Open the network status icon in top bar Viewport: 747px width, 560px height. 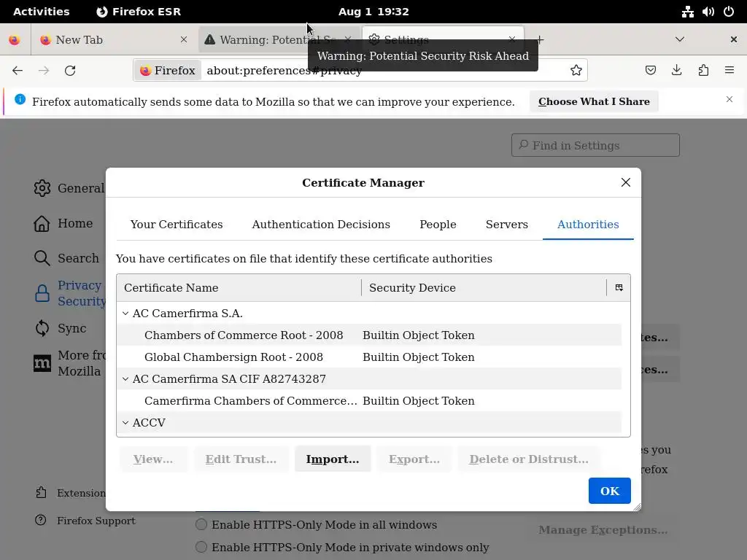[687, 12]
